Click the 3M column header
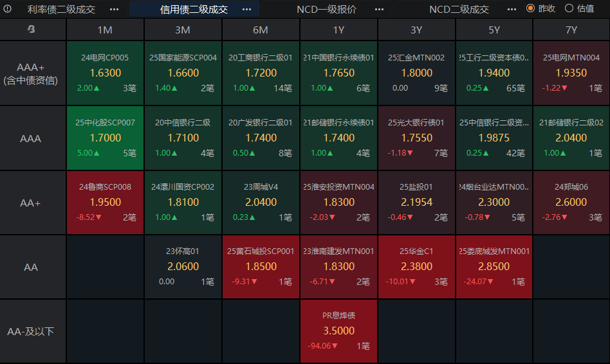Screen dimensions: 610x364 (x=183, y=30)
